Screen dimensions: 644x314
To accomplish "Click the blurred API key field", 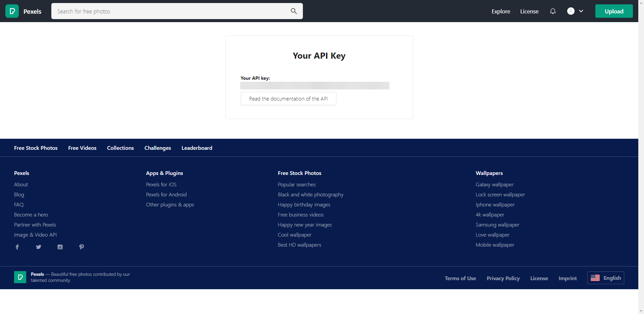I will 315,85.
